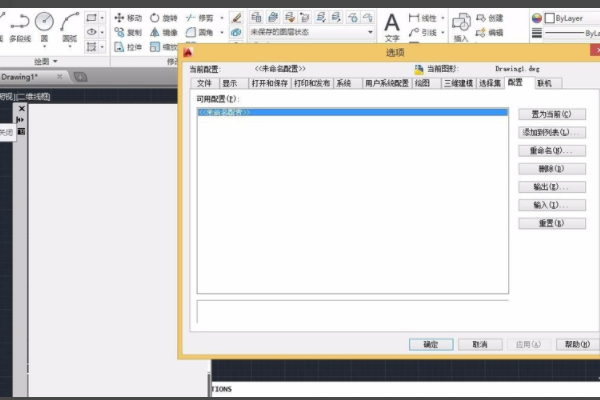Activate the Trim (修剪) tool
This screenshot has height=400, width=600.
pos(199,18)
